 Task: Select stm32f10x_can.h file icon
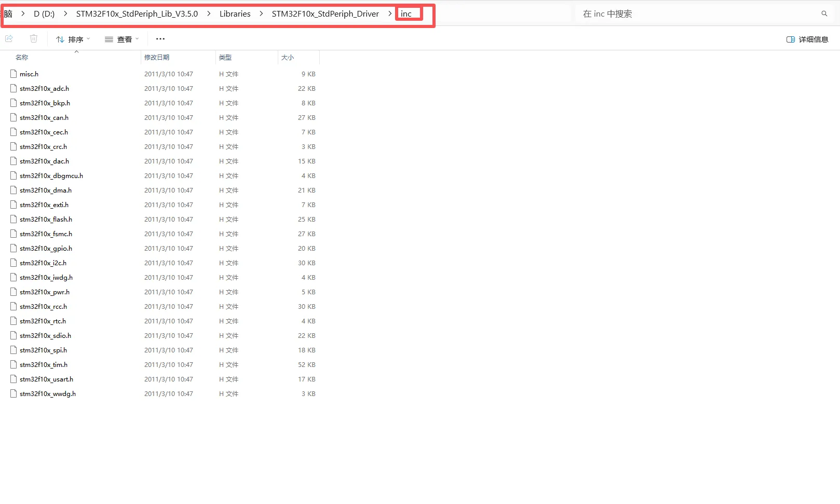(x=13, y=118)
